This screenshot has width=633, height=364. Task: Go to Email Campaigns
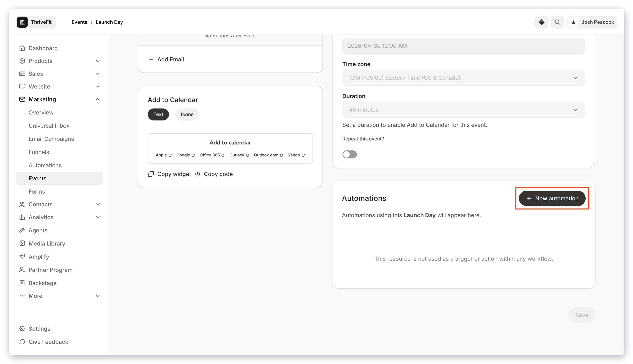pos(51,139)
